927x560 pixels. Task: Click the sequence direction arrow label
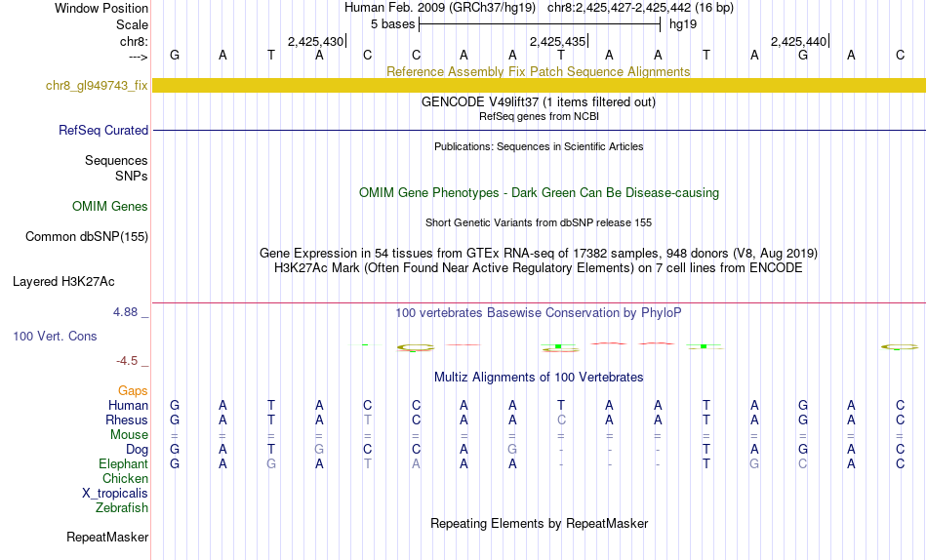click(139, 57)
